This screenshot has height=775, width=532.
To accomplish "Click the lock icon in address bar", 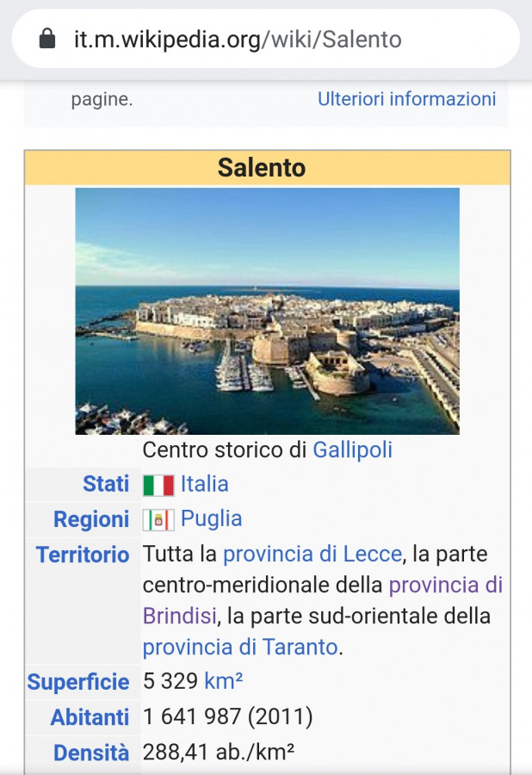I will coord(48,39).
